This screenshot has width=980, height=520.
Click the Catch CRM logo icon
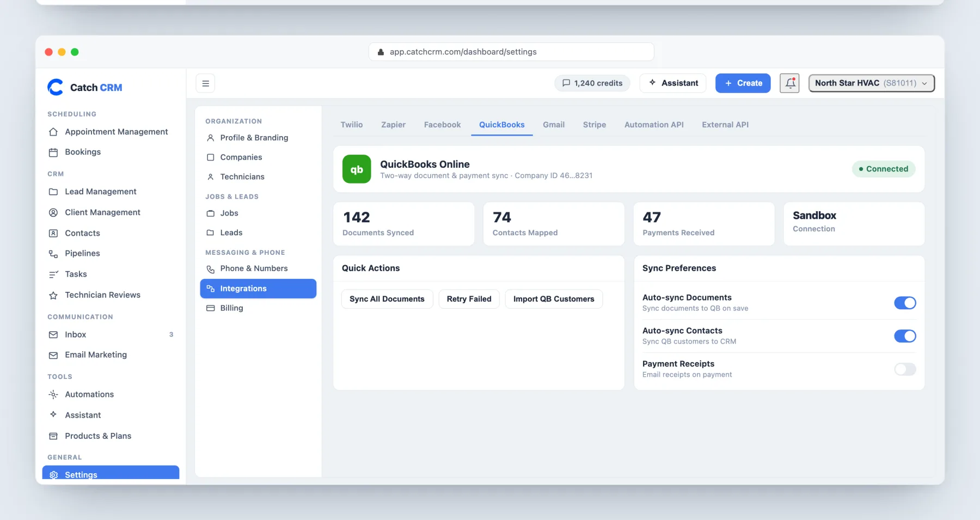[56, 87]
